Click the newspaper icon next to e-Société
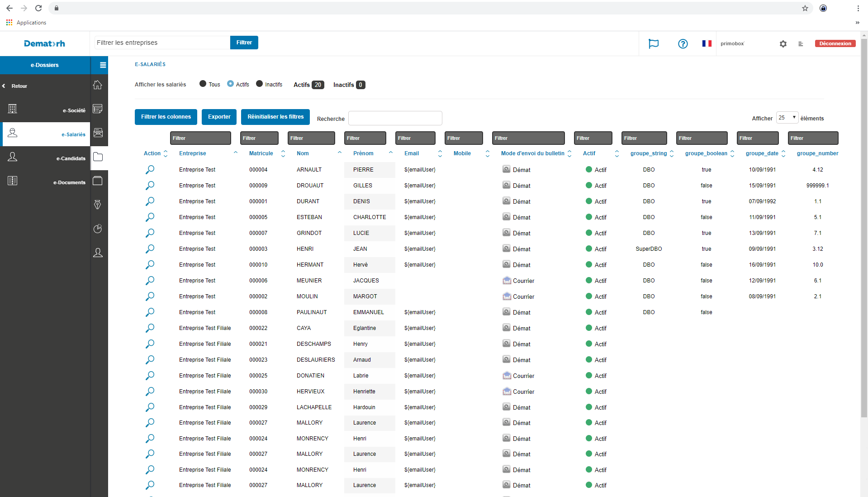Image resolution: width=868 pixels, height=497 pixels. (98, 109)
